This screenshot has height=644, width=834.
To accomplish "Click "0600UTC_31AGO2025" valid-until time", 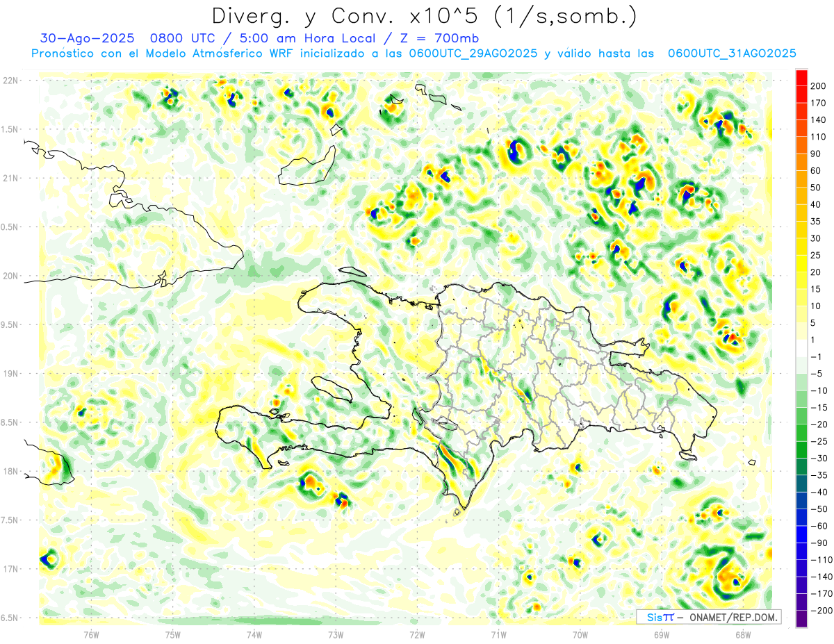I will coord(732,53).
